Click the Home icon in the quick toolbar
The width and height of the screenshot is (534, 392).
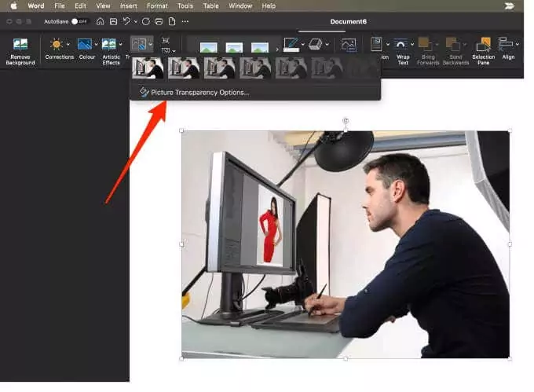100,21
